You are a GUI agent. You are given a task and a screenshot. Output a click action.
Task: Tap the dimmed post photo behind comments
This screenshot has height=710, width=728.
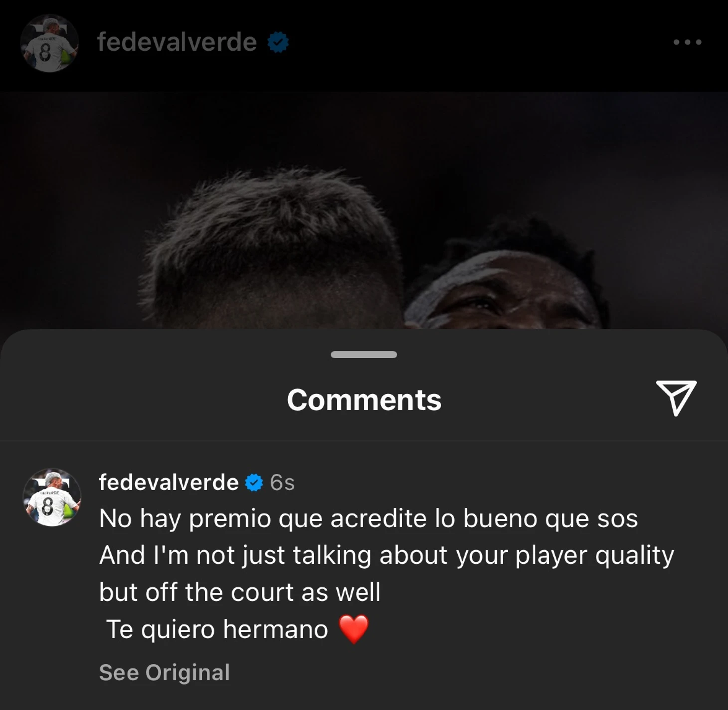point(364,209)
